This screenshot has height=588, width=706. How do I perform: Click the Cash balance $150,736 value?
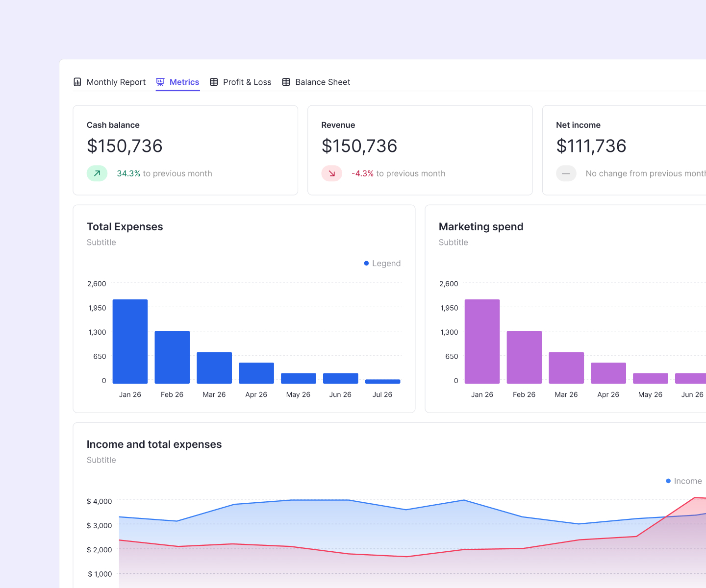[x=125, y=146]
